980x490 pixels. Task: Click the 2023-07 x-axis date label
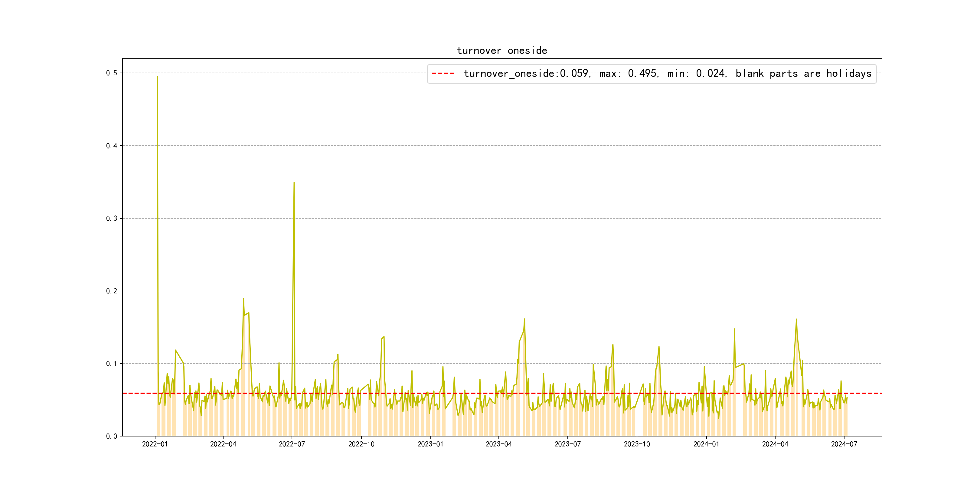coord(568,444)
